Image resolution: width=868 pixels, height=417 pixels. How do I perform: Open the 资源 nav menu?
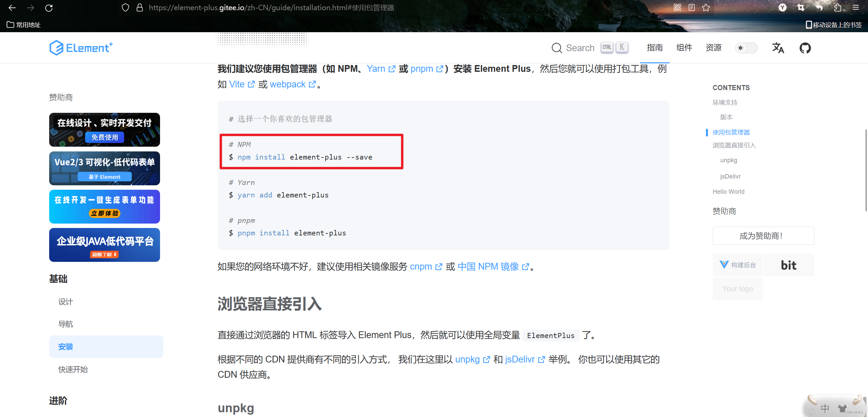714,48
